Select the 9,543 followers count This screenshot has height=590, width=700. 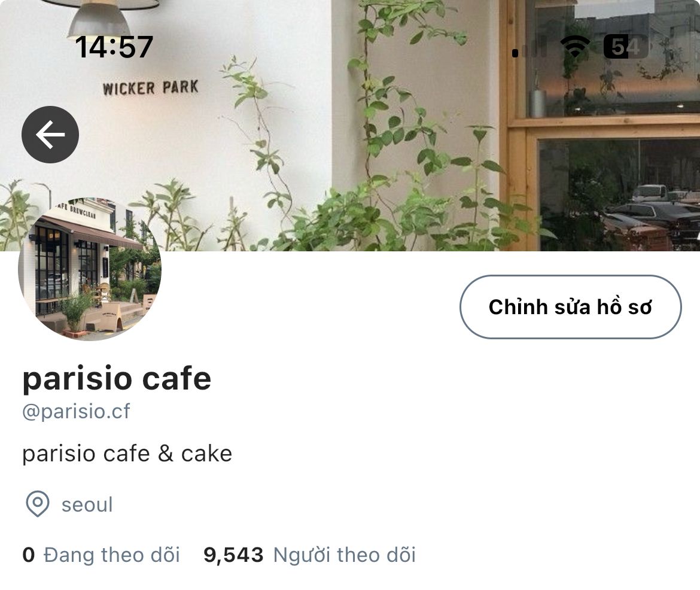tap(233, 555)
